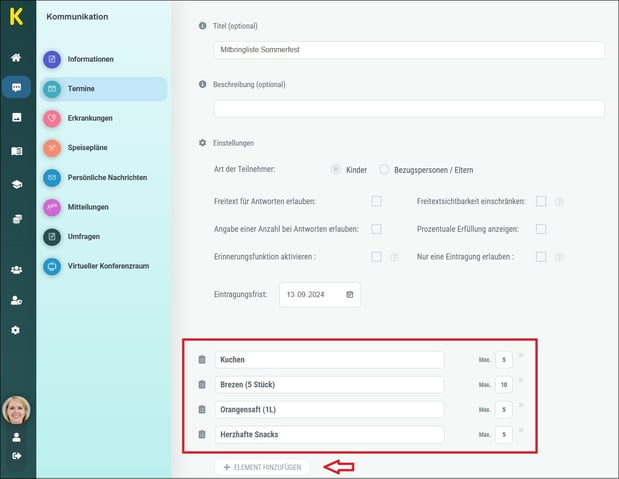Image resolution: width=619 pixels, height=479 pixels.
Task: Open help icon beside Nur eine Eintragung erlauben
Action: pyautogui.click(x=559, y=257)
